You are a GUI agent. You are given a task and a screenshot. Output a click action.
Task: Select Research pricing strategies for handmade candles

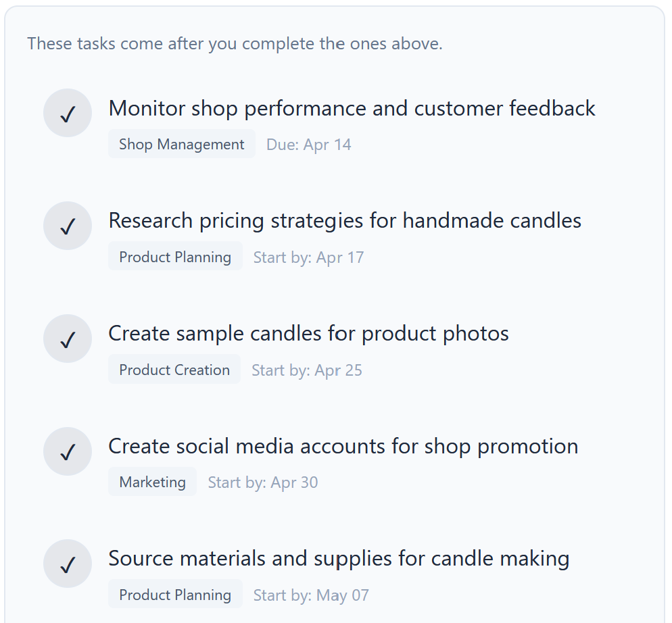point(345,220)
